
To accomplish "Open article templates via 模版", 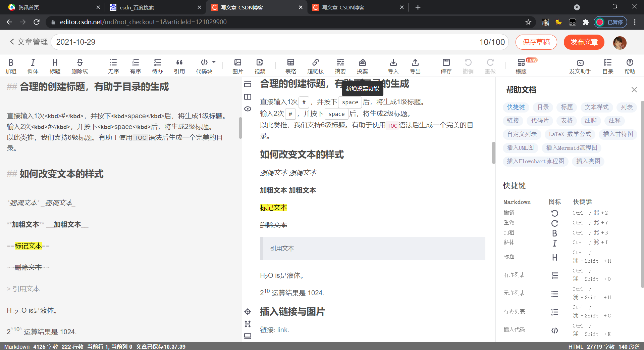I will tap(521, 66).
